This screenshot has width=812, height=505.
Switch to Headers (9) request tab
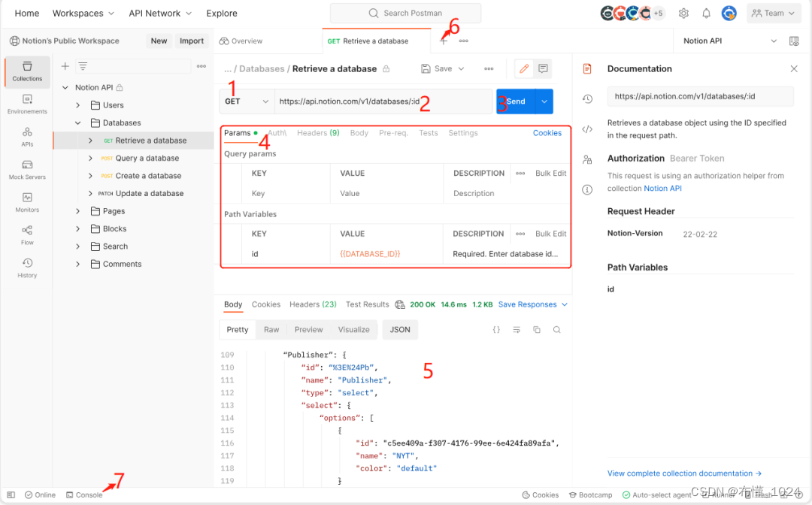[318, 133]
